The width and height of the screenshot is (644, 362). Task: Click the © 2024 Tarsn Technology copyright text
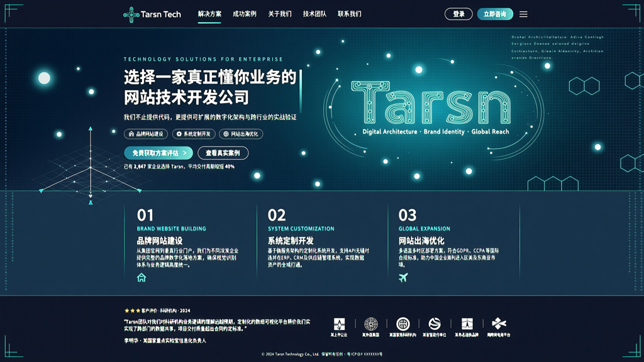(x=322, y=354)
